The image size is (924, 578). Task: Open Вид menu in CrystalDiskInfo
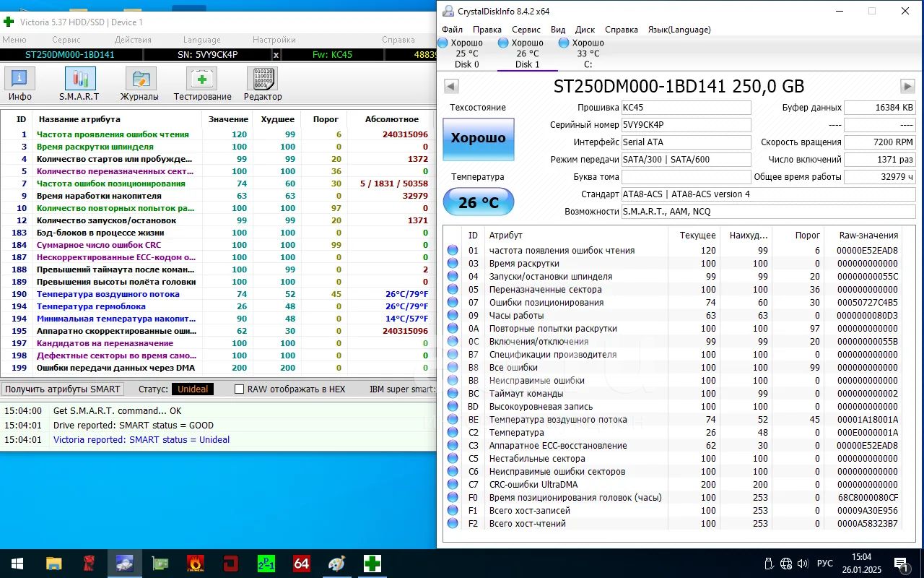pos(558,30)
